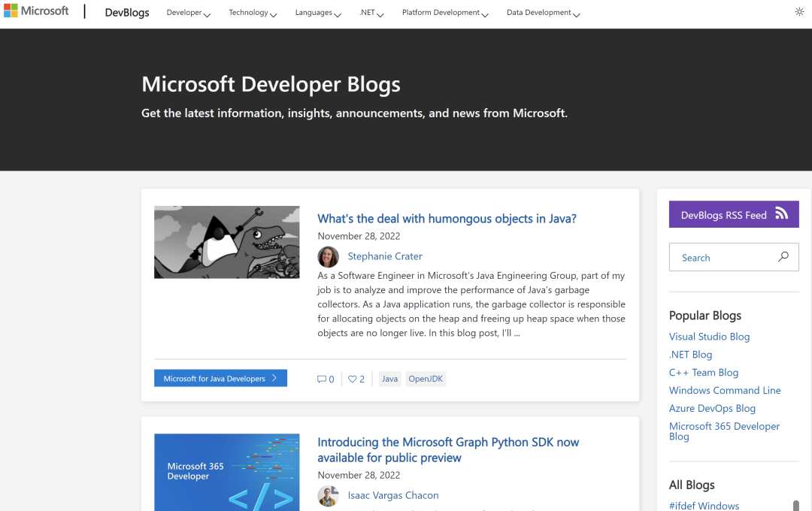This screenshot has width=812, height=511.
Task: Open Stephanie Crater's author page
Action: (385, 256)
